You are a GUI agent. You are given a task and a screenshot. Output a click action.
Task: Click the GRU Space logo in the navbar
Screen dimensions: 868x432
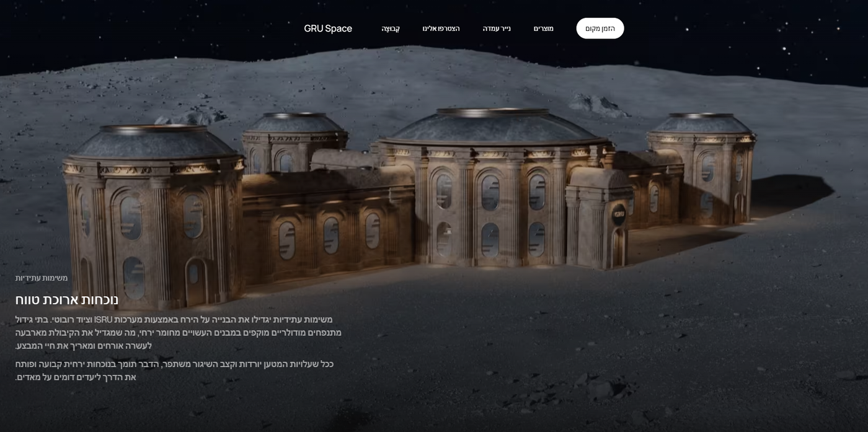coord(328,29)
